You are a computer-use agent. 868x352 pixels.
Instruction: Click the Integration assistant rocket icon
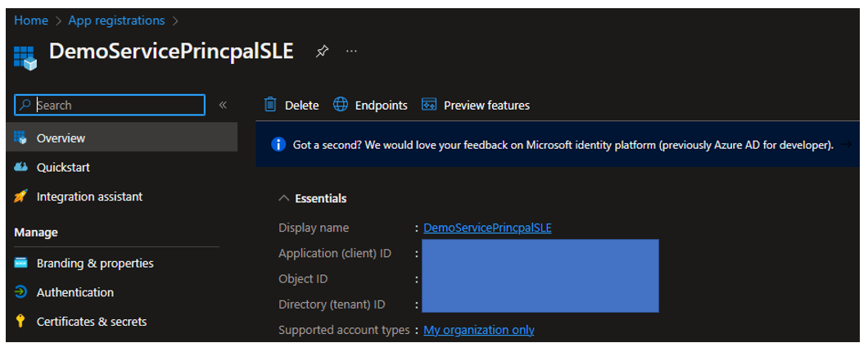pos(20,196)
